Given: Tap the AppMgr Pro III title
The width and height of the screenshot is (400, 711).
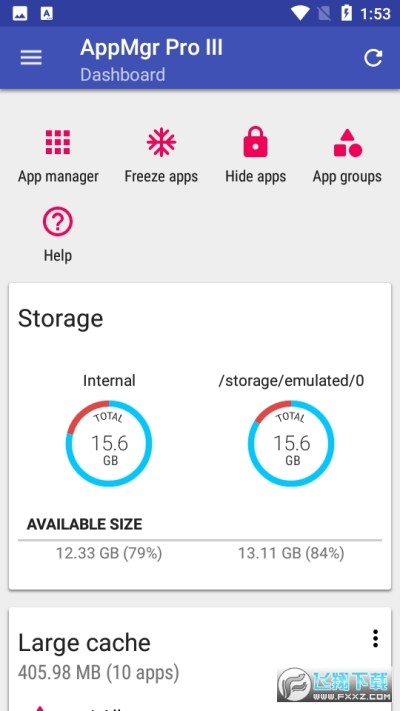Looking at the screenshot, I should click(x=151, y=48).
